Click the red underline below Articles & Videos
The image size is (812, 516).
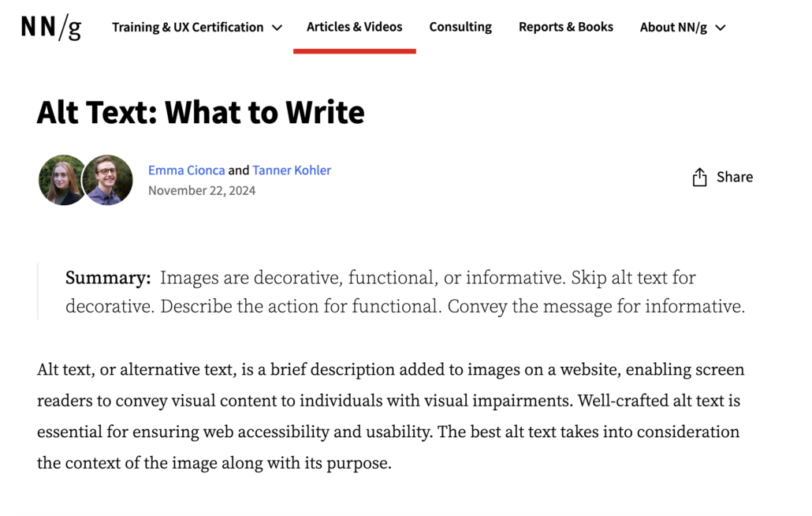coord(355,48)
